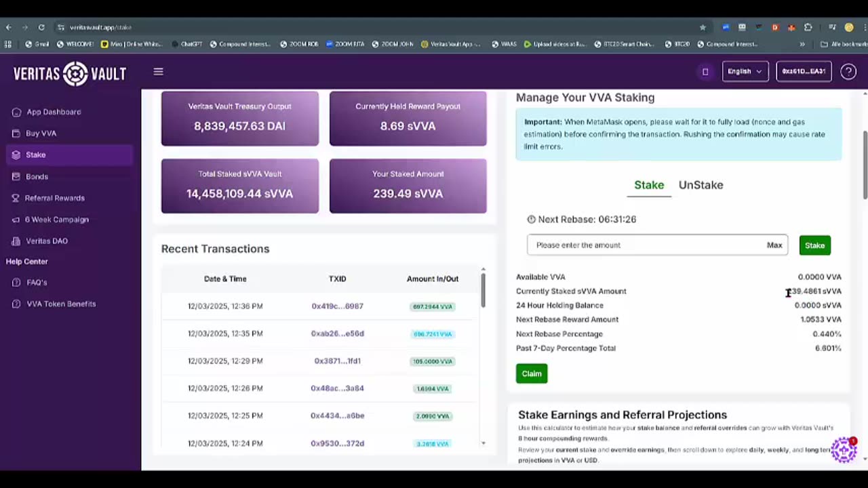The width and height of the screenshot is (868, 488).
Task: Open the browser extensions puzzle icon
Action: 808,27
